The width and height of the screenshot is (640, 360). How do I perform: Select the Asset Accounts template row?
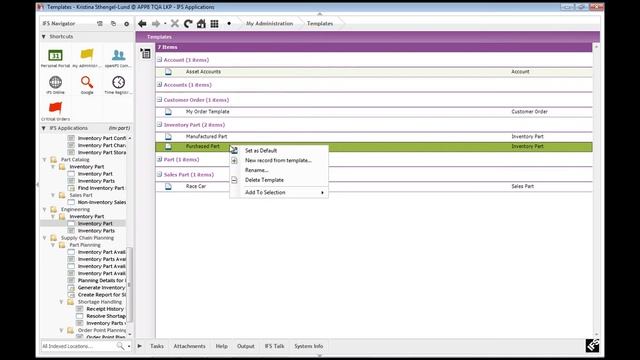pyautogui.click(x=374, y=72)
